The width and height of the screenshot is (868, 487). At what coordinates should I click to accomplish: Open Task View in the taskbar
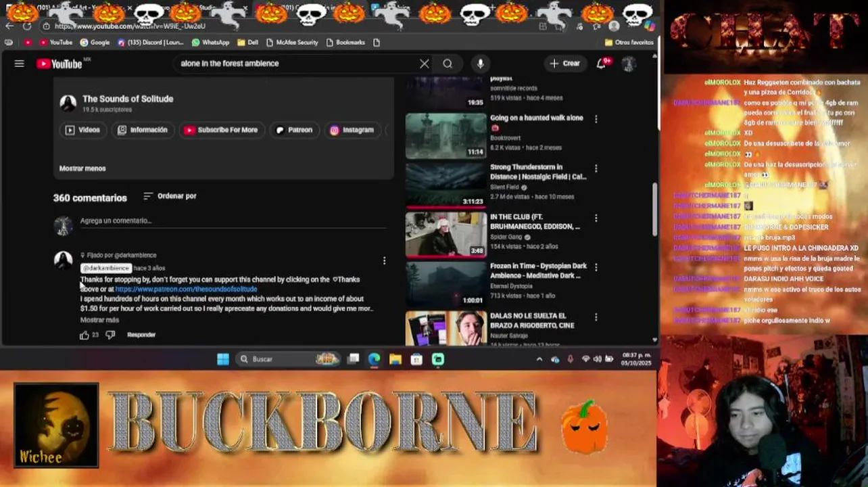pos(353,359)
